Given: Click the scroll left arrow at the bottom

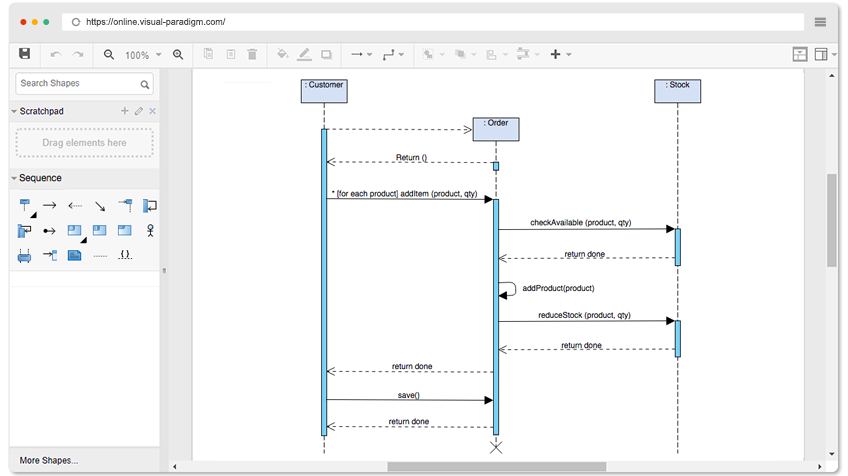Looking at the screenshot, I should [175, 466].
